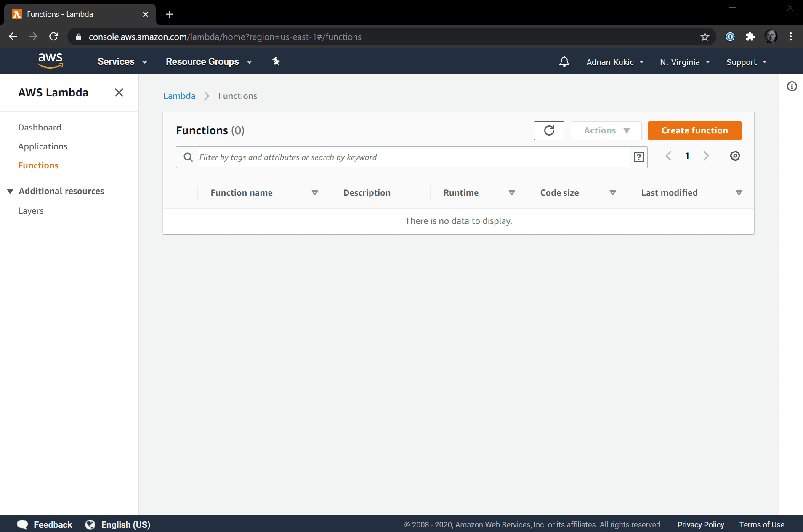
Task: Expand the N. Virginia region selector
Action: tap(685, 62)
